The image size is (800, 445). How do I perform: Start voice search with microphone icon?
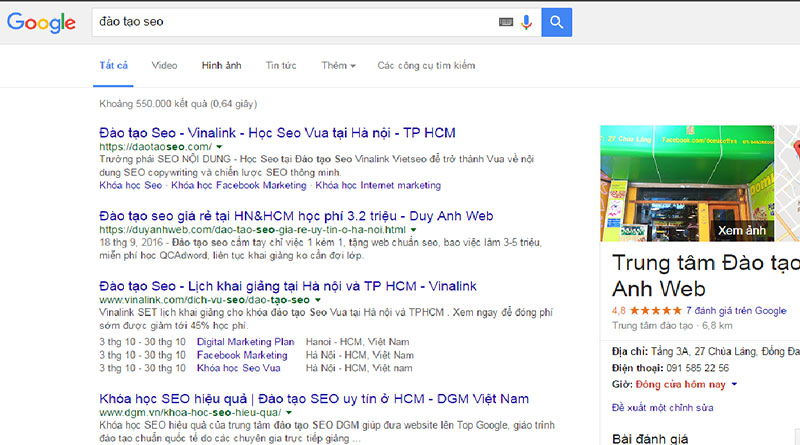[527, 22]
